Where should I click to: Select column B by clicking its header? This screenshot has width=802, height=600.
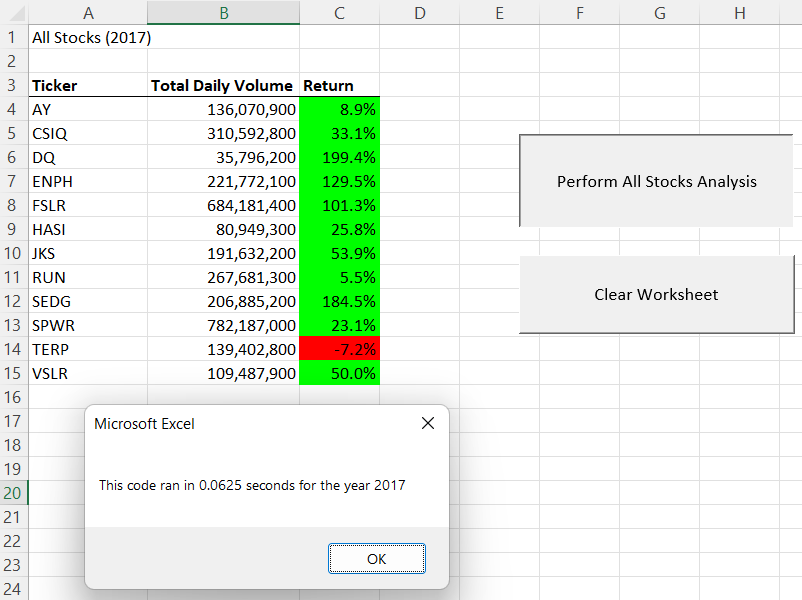pos(222,13)
